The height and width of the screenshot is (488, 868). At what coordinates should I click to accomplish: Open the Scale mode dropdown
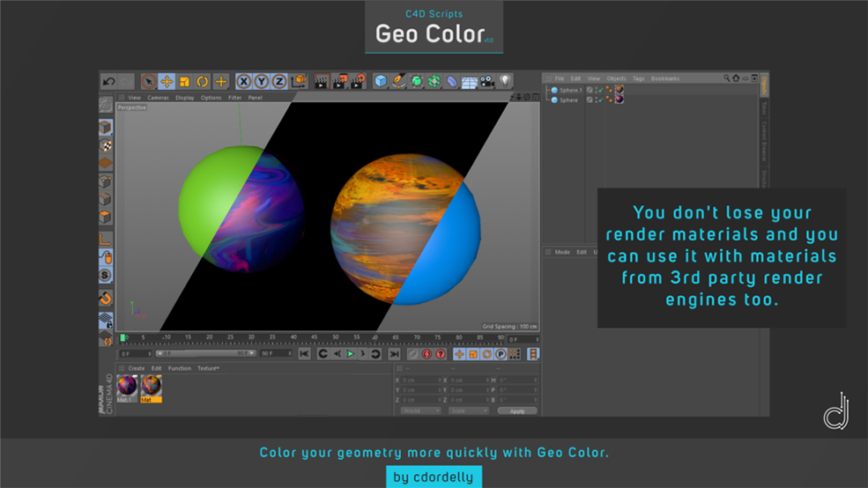pyautogui.click(x=468, y=411)
